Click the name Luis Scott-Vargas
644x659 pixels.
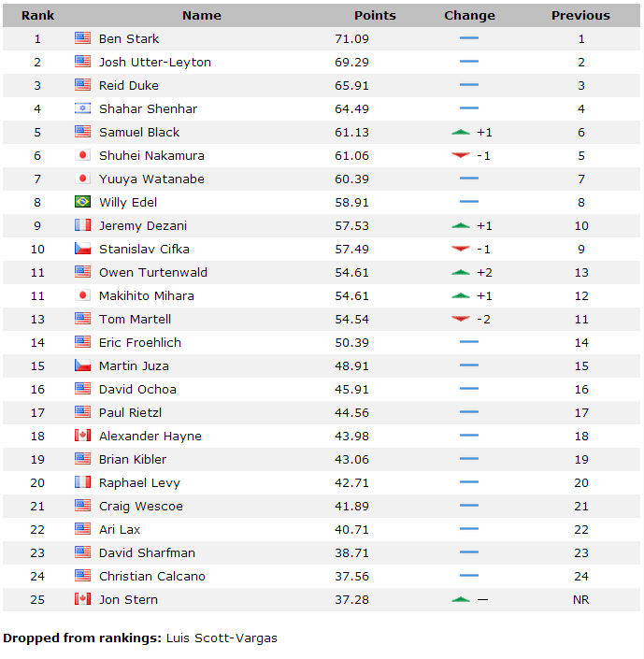pyautogui.click(x=222, y=638)
